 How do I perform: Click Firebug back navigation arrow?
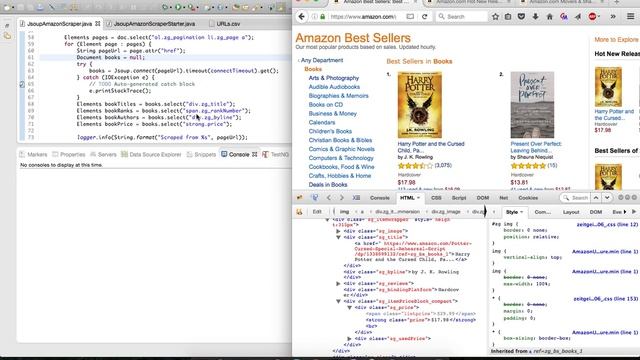click(329, 198)
